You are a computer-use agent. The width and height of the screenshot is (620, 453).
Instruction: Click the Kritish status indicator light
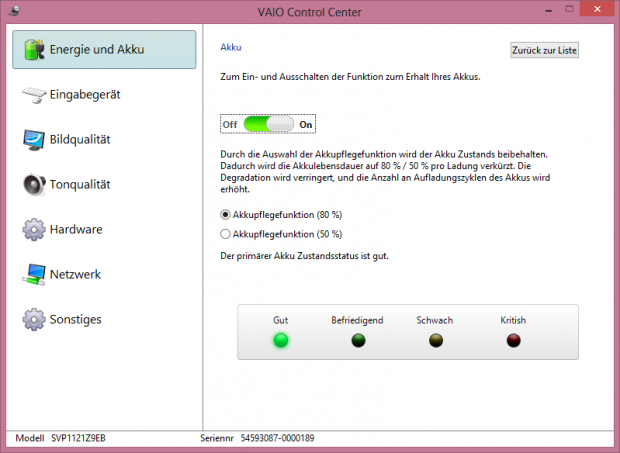(x=513, y=340)
